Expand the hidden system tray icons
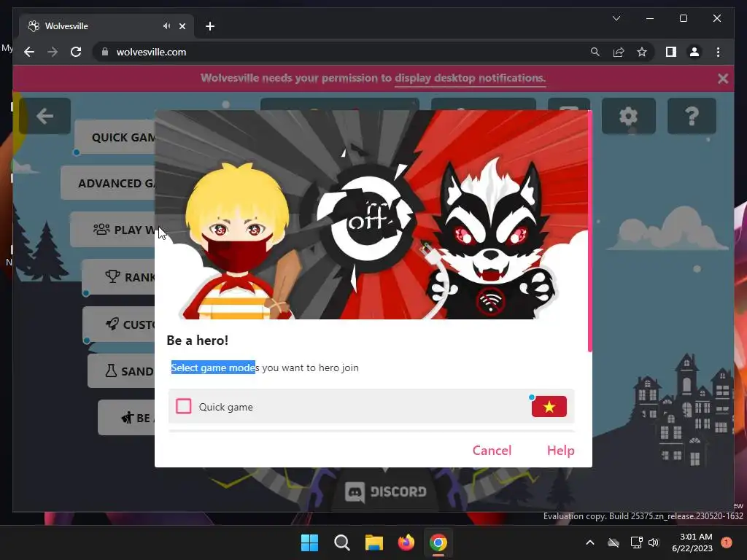 [x=589, y=542]
